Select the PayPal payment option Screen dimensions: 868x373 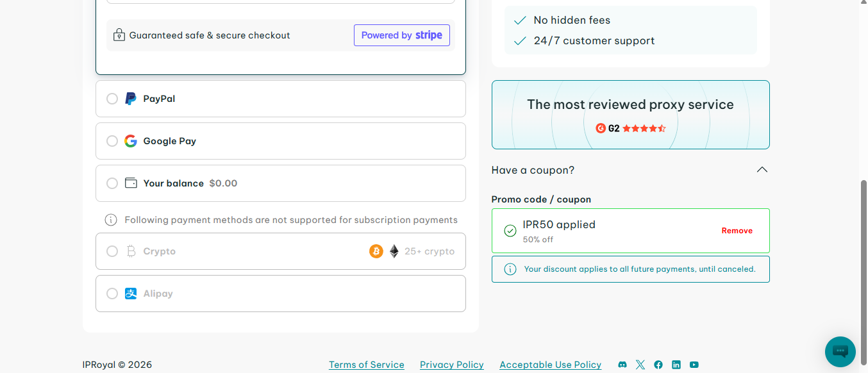point(112,99)
